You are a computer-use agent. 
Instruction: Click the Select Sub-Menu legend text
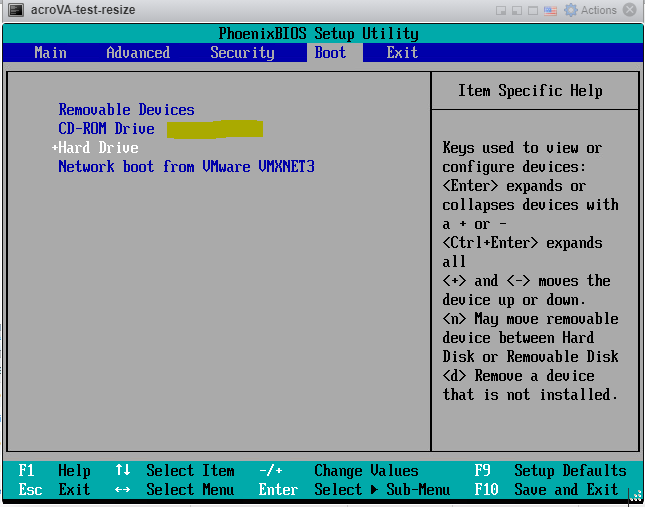coord(382,489)
